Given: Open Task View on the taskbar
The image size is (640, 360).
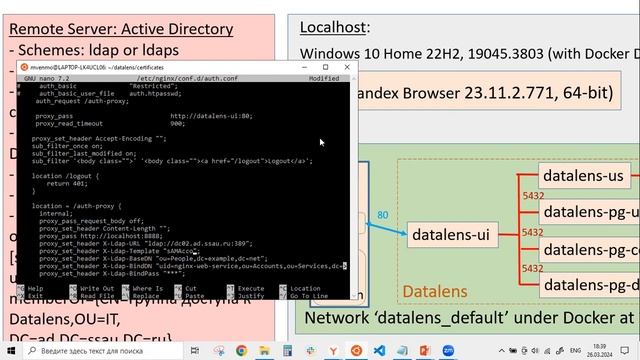Looking at the screenshot, I should click(x=195, y=351).
